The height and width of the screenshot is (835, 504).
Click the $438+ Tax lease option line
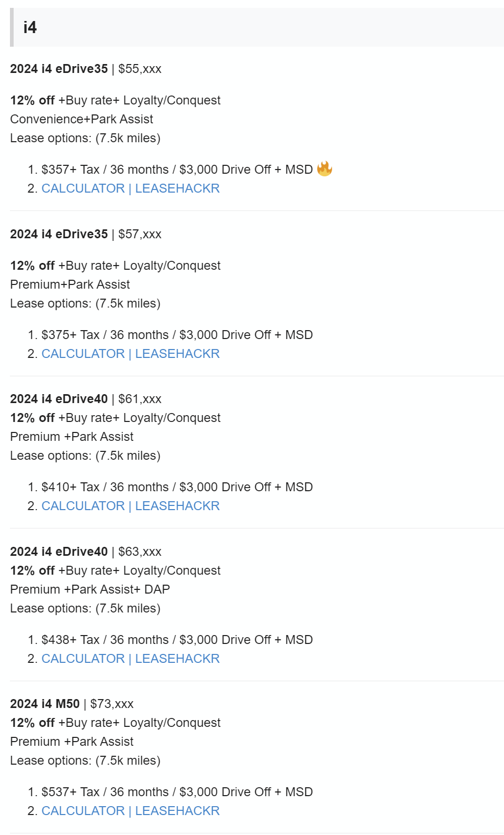(x=177, y=640)
